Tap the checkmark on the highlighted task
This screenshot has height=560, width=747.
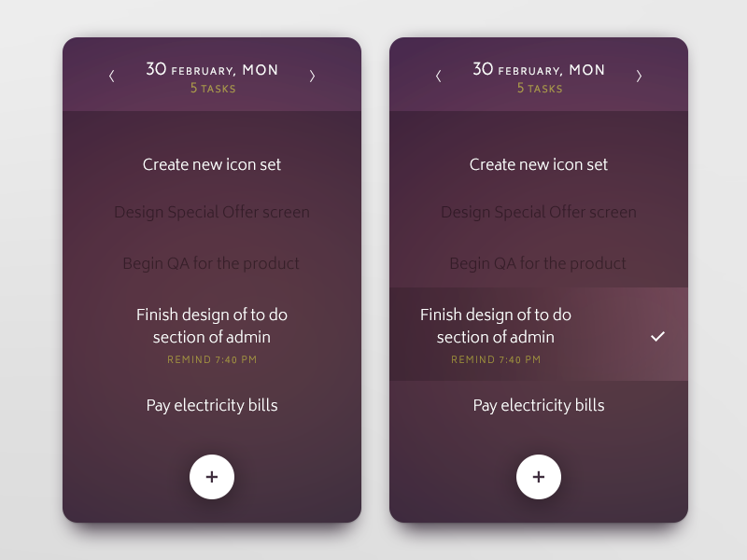(657, 336)
